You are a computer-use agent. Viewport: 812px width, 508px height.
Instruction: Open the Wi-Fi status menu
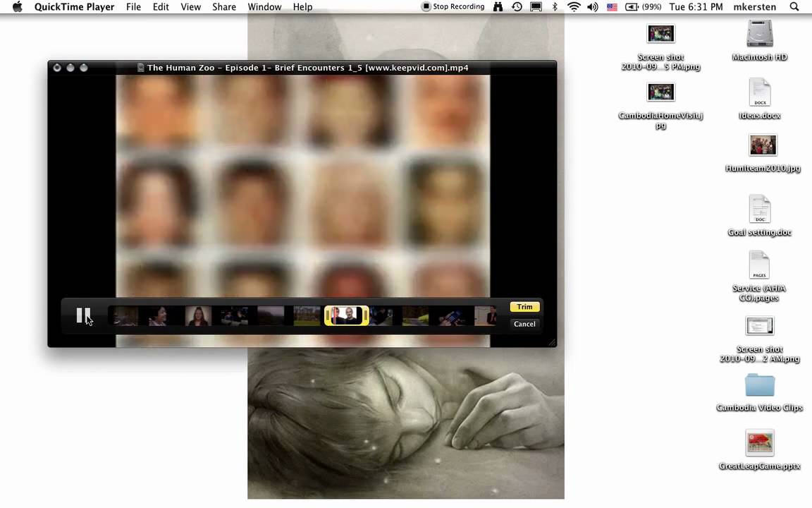(574, 7)
